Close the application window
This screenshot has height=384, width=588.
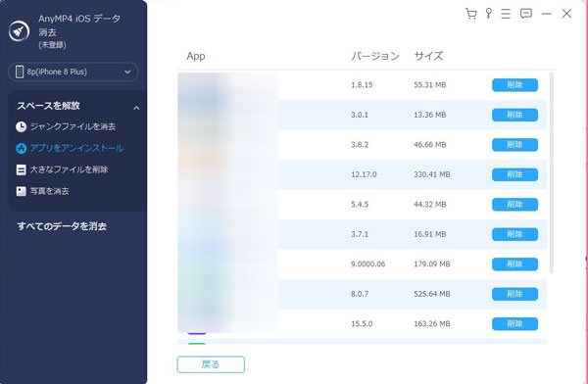tap(566, 14)
